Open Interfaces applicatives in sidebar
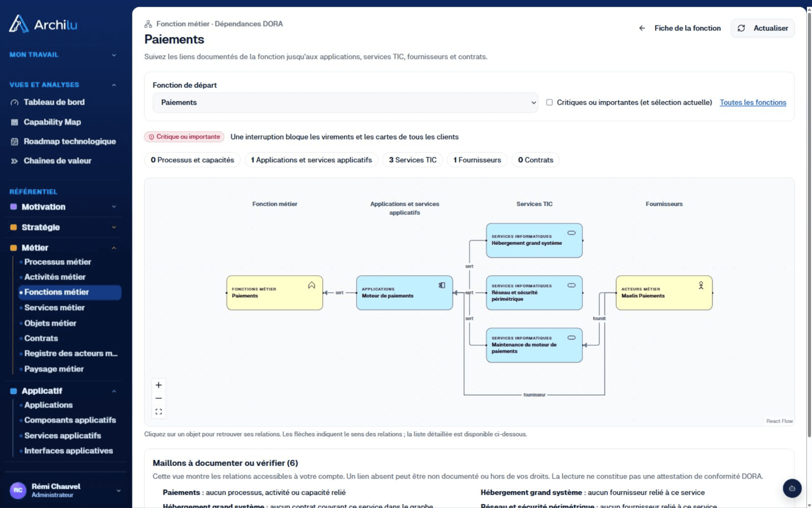Viewport: 812px width, 508px height. [x=69, y=451]
